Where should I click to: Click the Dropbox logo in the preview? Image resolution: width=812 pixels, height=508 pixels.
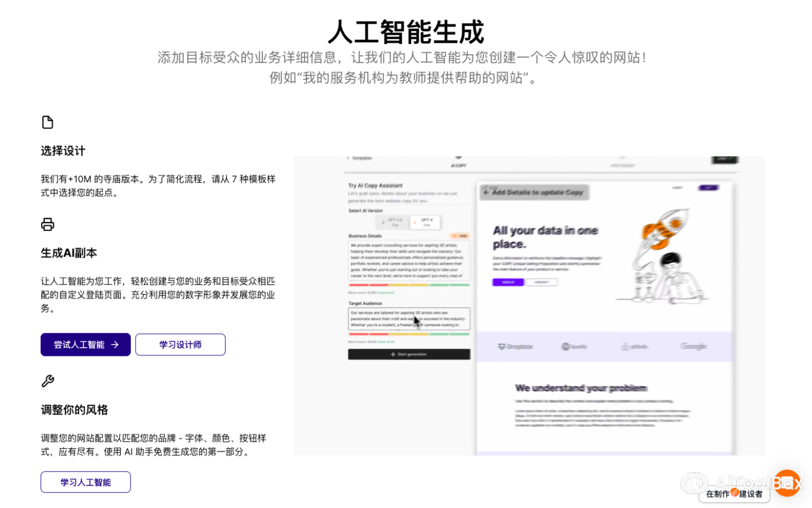point(515,347)
